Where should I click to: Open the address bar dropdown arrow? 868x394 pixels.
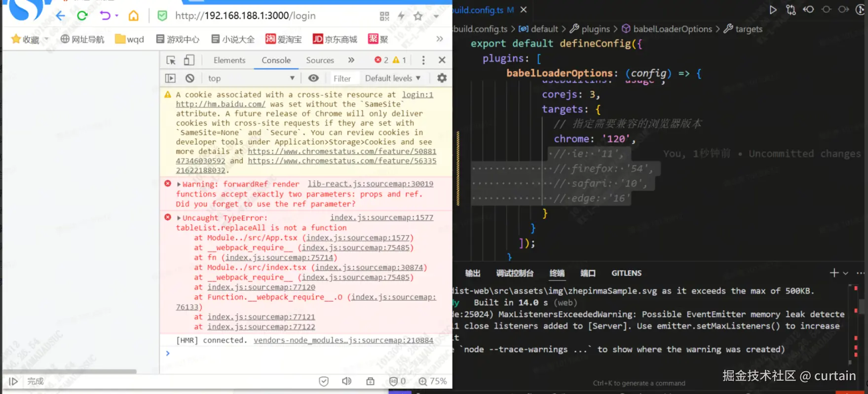click(x=436, y=16)
